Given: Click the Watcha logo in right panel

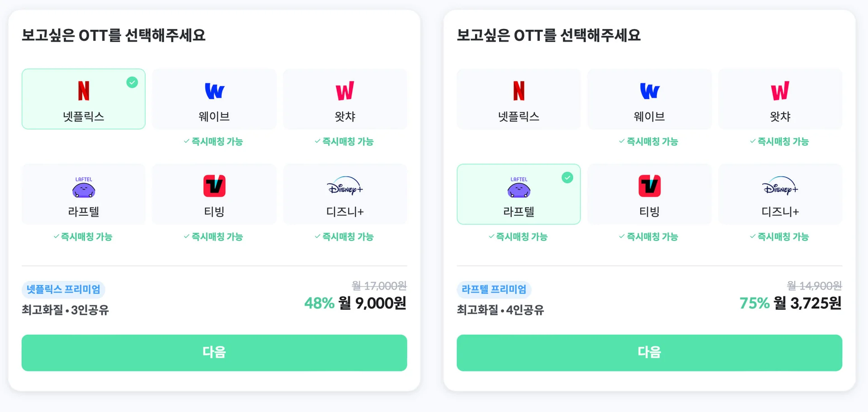Looking at the screenshot, I should point(780,91).
